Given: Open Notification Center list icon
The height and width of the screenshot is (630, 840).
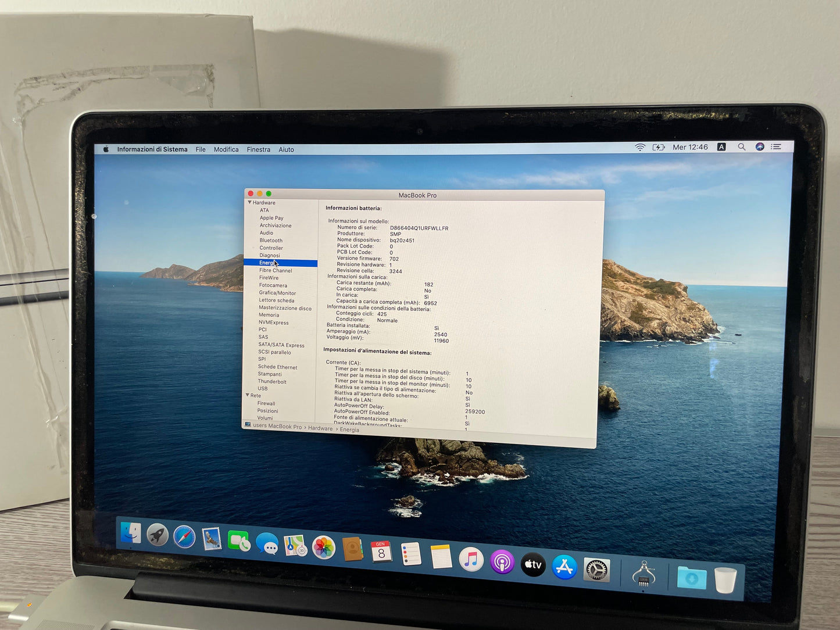Looking at the screenshot, I should click(x=776, y=147).
